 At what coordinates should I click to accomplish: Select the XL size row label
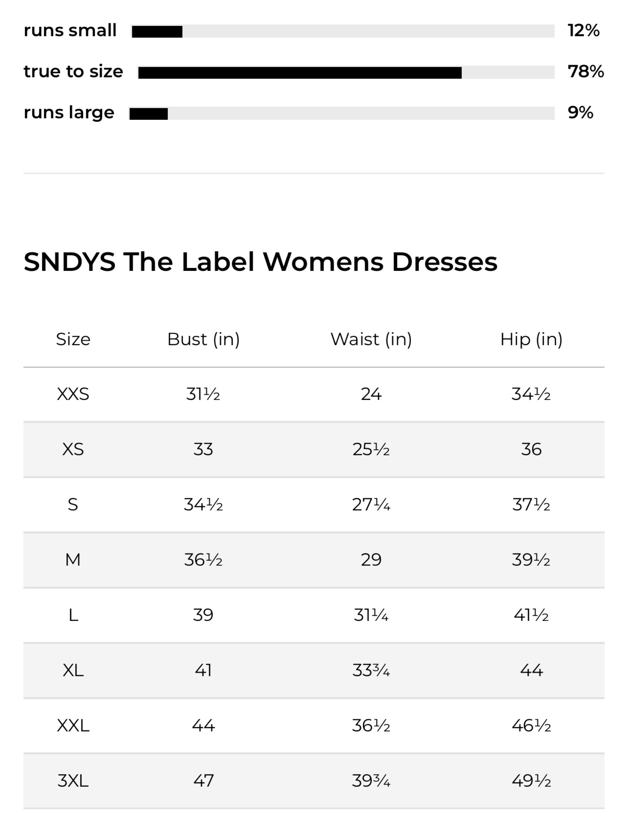(x=73, y=670)
